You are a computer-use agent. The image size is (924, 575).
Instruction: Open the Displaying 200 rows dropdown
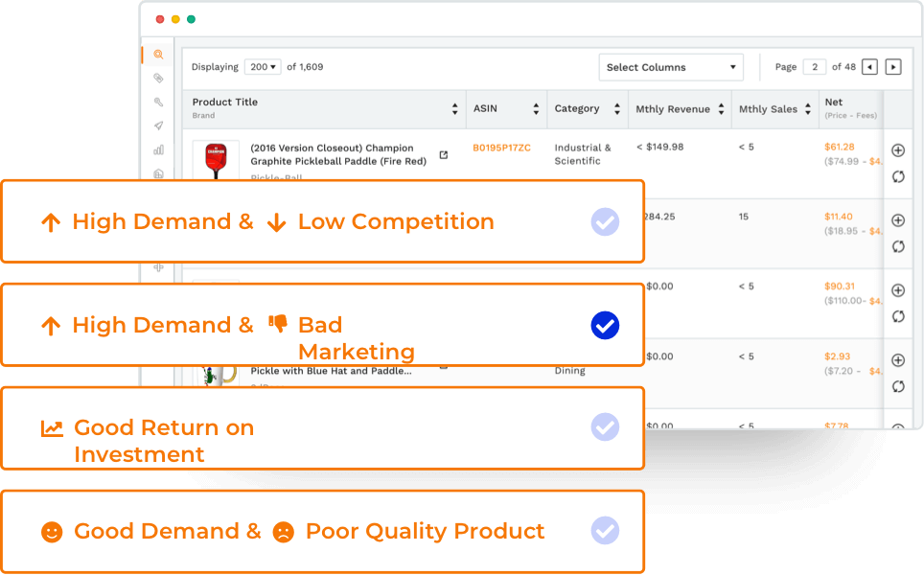point(263,67)
